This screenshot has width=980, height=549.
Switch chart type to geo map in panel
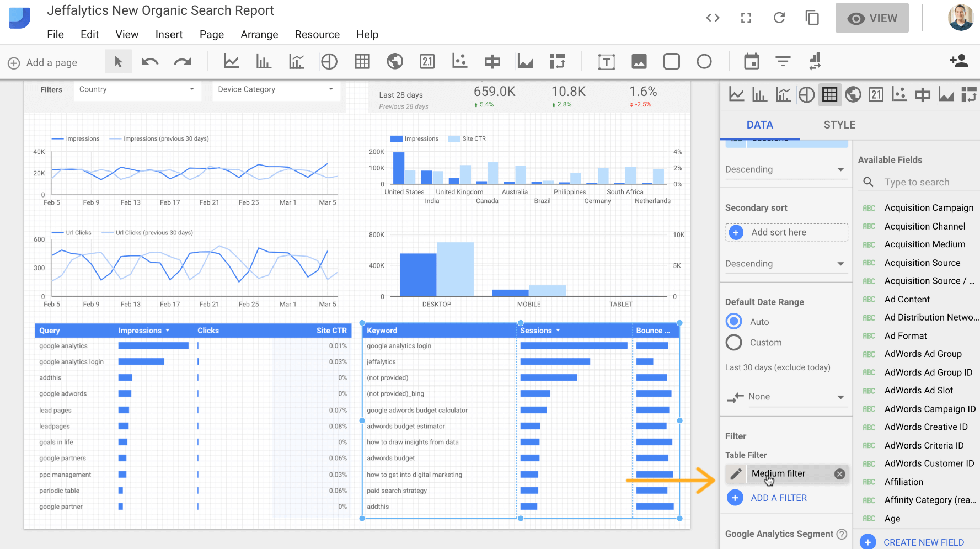(853, 95)
